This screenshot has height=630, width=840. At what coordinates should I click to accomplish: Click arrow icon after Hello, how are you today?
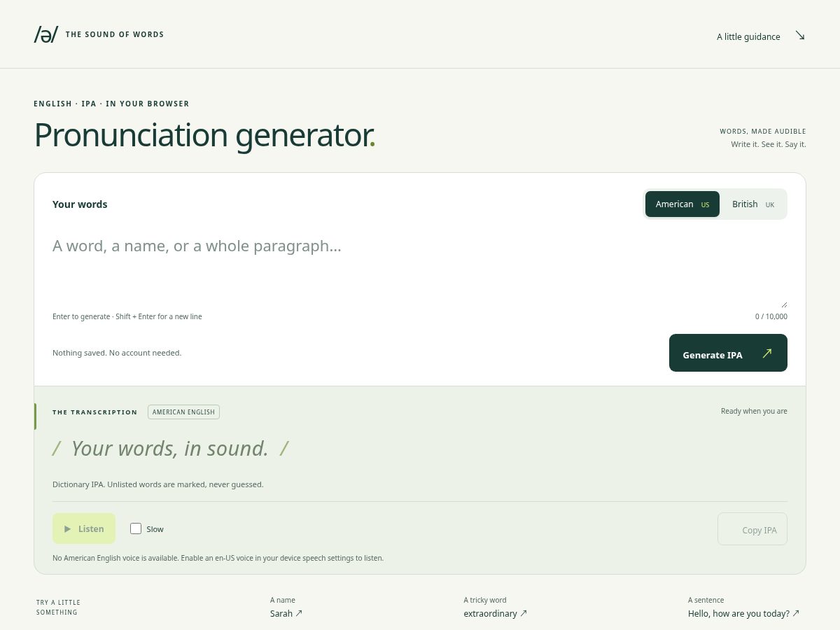[795, 613]
